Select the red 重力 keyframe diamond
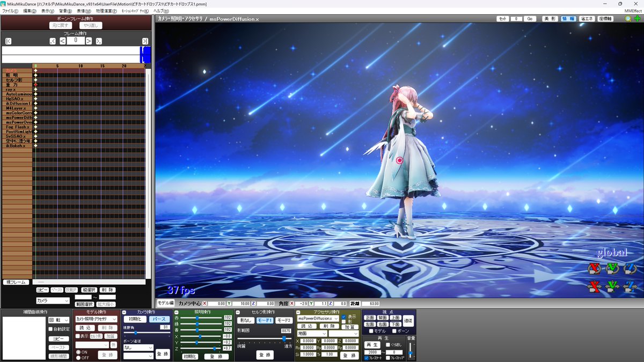The height and width of the screenshot is (362, 644). pos(35,85)
